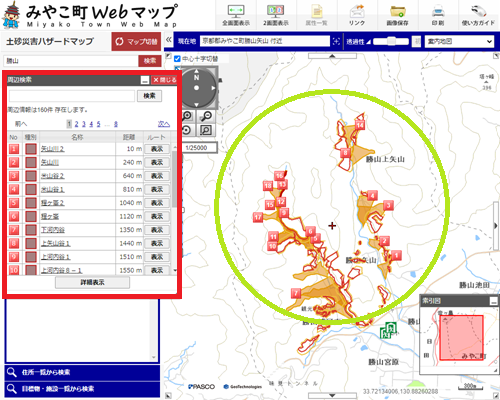The image size is (500, 400).
Task: Expand 住所一覧から検索 section
Action: pos(82,372)
